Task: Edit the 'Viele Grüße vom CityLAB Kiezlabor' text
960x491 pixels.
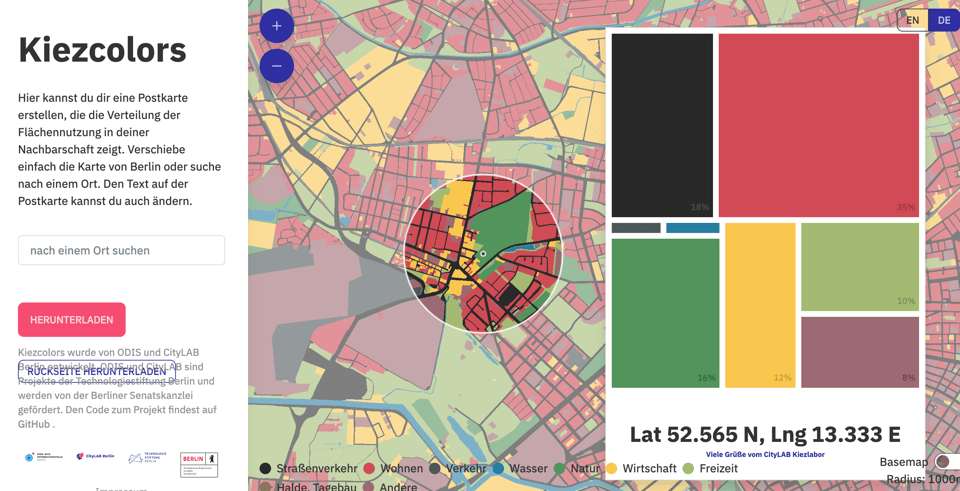Action: click(765, 455)
